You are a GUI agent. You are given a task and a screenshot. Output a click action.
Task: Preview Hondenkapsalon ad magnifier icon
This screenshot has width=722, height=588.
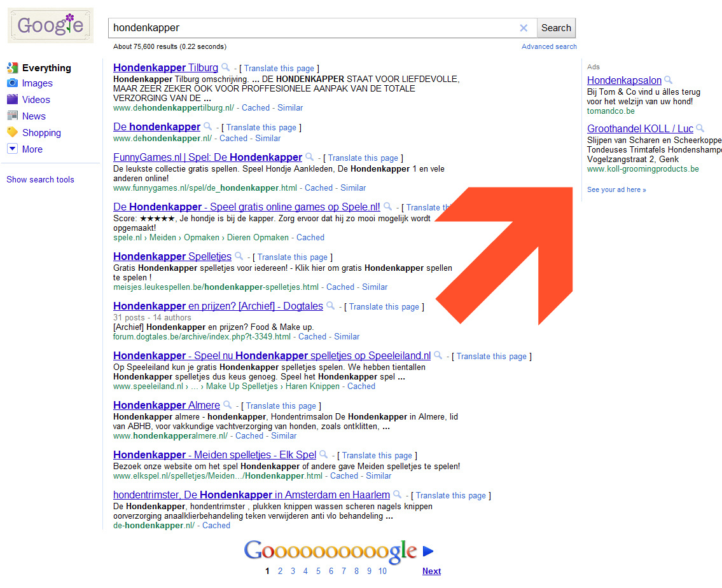click(668, 80)
